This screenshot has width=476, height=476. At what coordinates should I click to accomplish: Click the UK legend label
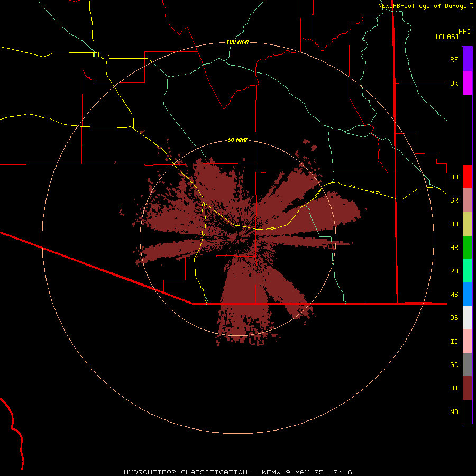coord(454,83)
